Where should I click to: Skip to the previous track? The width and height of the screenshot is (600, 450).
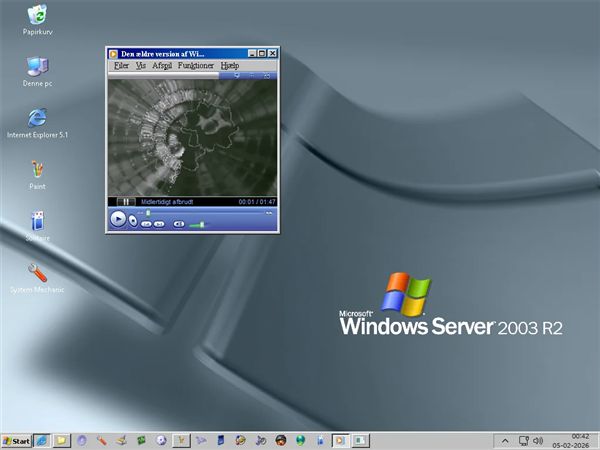click(x=146, y=224)
